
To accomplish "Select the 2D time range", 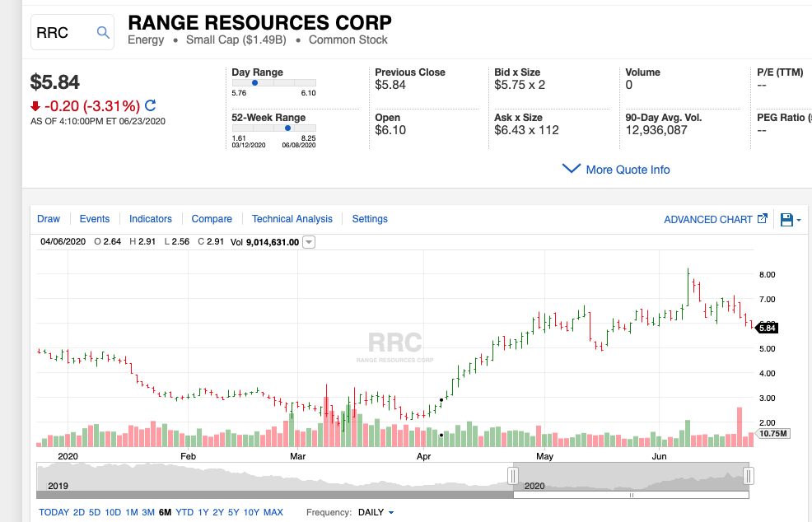I will (x=79, y=512).
